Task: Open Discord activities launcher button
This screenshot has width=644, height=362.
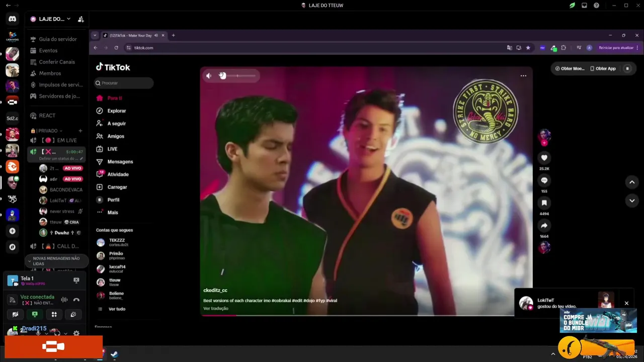Action: pyautogui.click(x=54, y=314)
